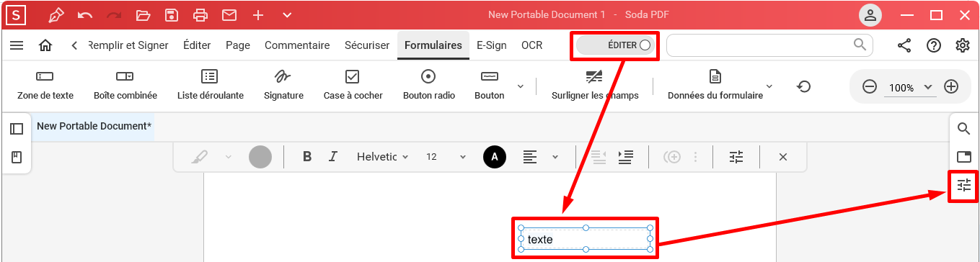Open the right sidebar search
This screenshot has height=262, width=980.
coord(963,129)
